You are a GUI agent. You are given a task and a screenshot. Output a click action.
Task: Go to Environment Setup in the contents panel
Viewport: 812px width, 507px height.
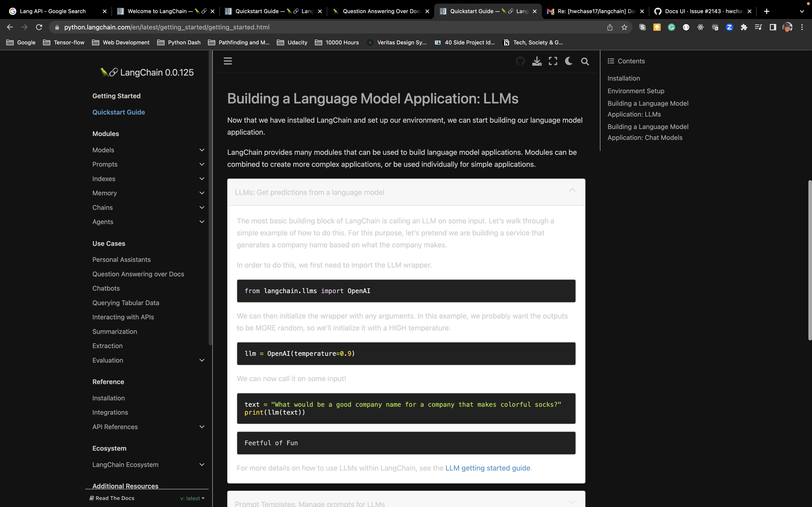pyautogui.click(x=635, y=91)
